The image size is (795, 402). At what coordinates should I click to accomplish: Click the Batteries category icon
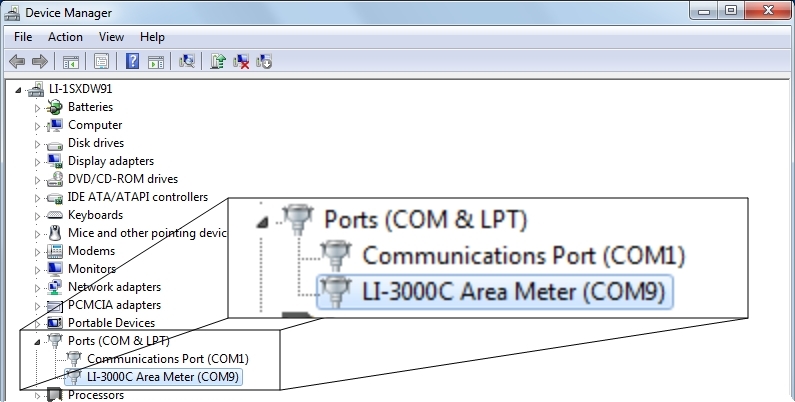[x=54, y=107]
